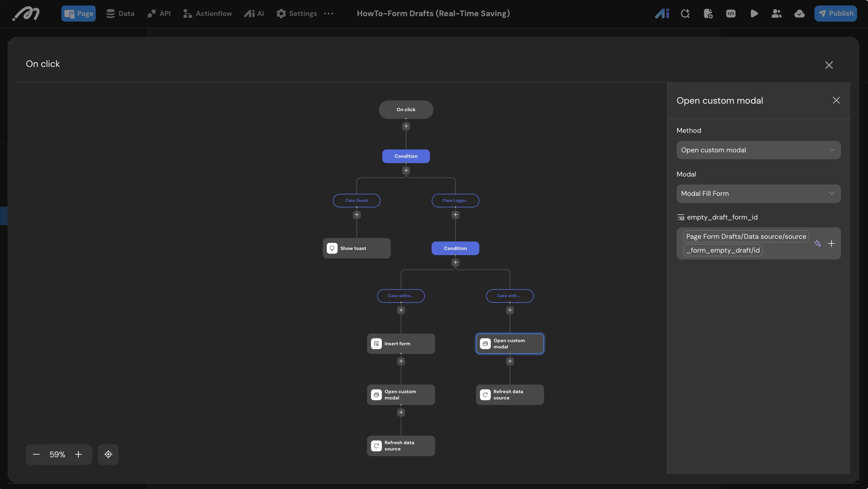Open the AI tab in the top bar

coord(254,14)
